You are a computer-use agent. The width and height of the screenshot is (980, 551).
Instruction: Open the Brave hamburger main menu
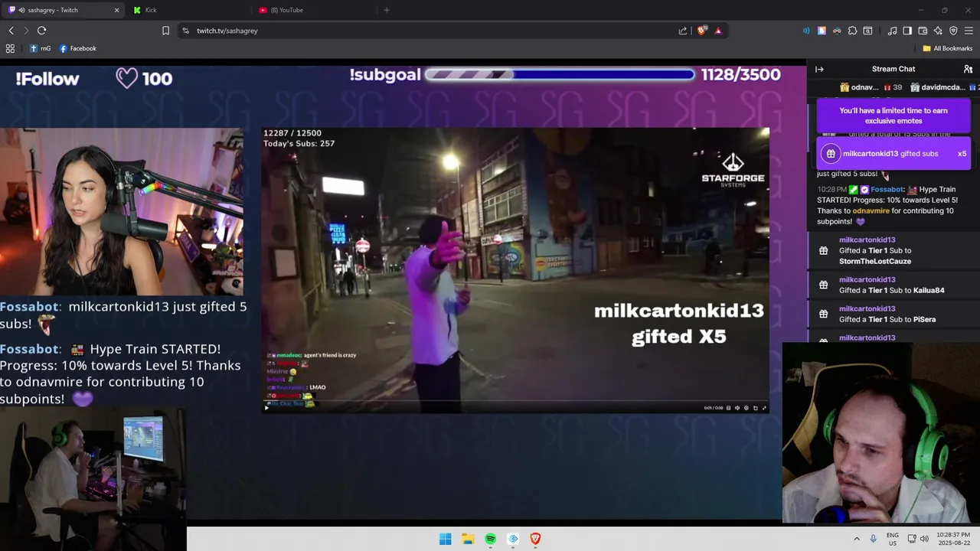pyautogui.click(x=969, y=31)
